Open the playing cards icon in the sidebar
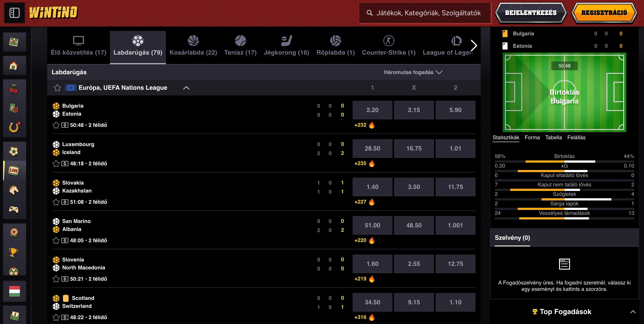The image size is (644, 324). pos(14,108)
